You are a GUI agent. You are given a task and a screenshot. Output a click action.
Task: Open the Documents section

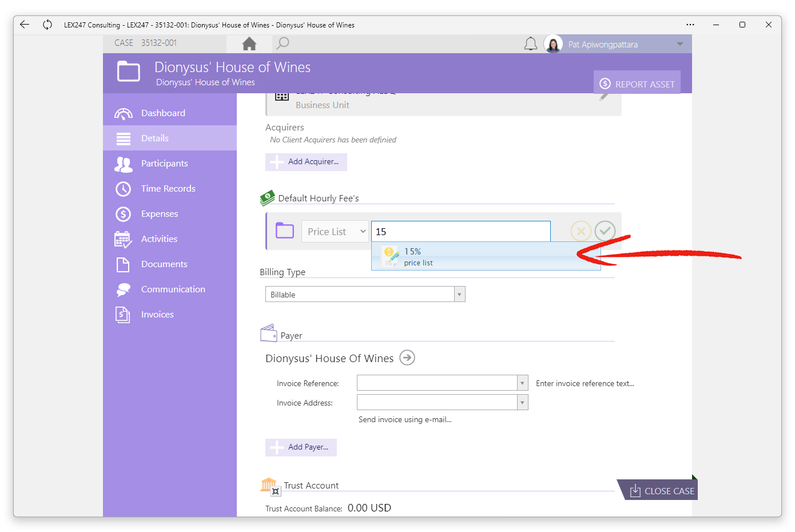point(170,264)
